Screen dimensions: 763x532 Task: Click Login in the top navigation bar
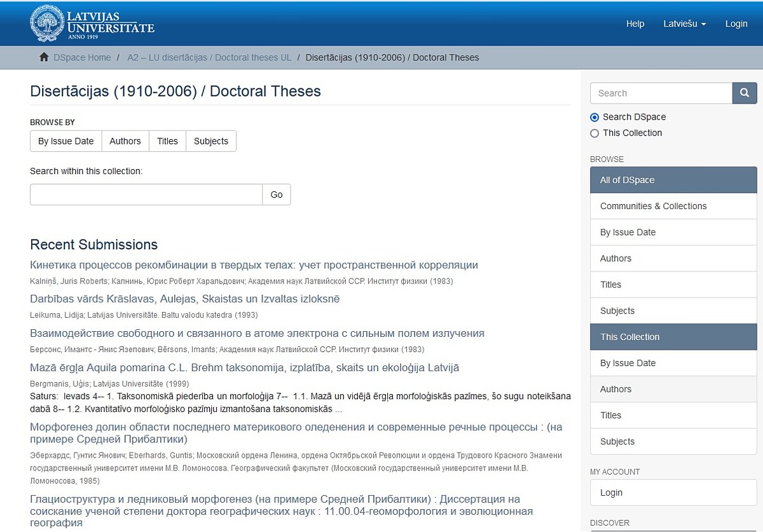(x=736, y=24)
